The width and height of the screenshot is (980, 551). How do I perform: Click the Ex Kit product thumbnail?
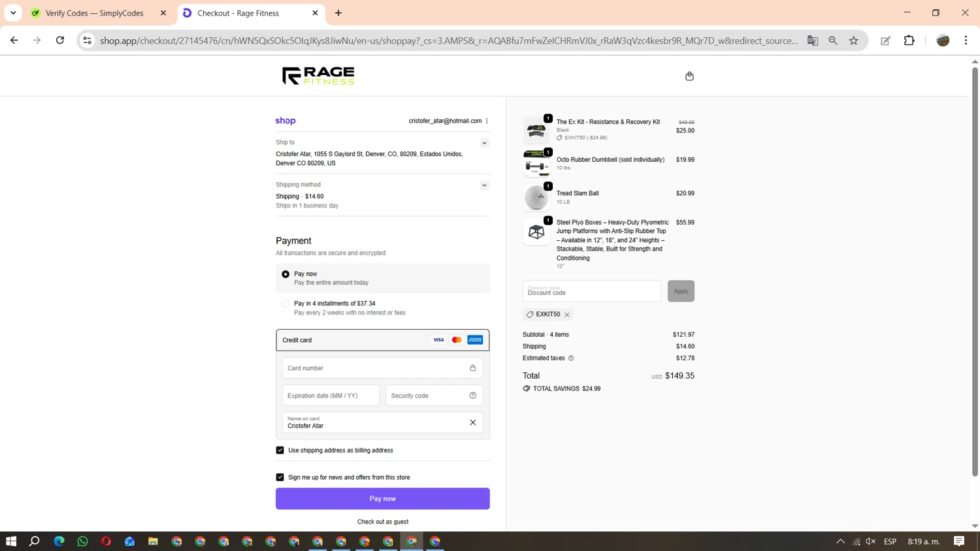[x=536, y=130]
